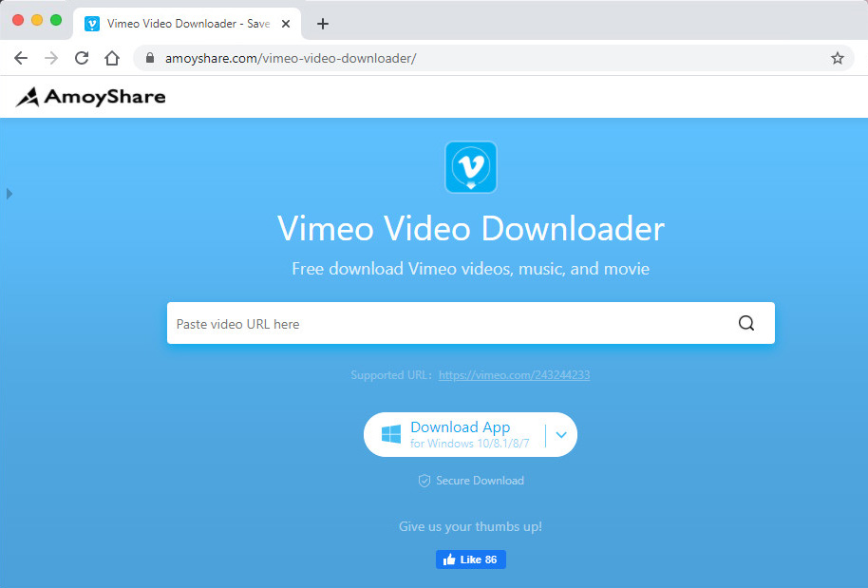Click the yellow minimize window button
Viewport: 868px width, 588px height.
(x=37, y=21)
